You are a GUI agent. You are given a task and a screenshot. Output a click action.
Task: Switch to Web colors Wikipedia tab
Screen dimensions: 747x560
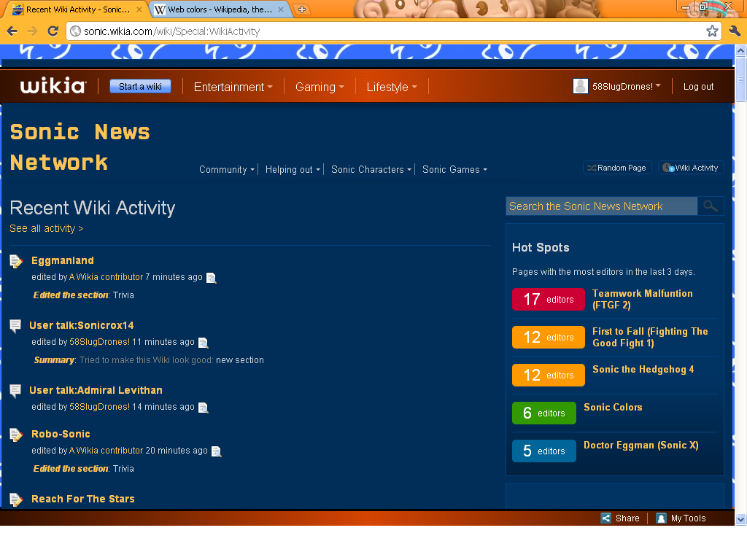(219, 9)
